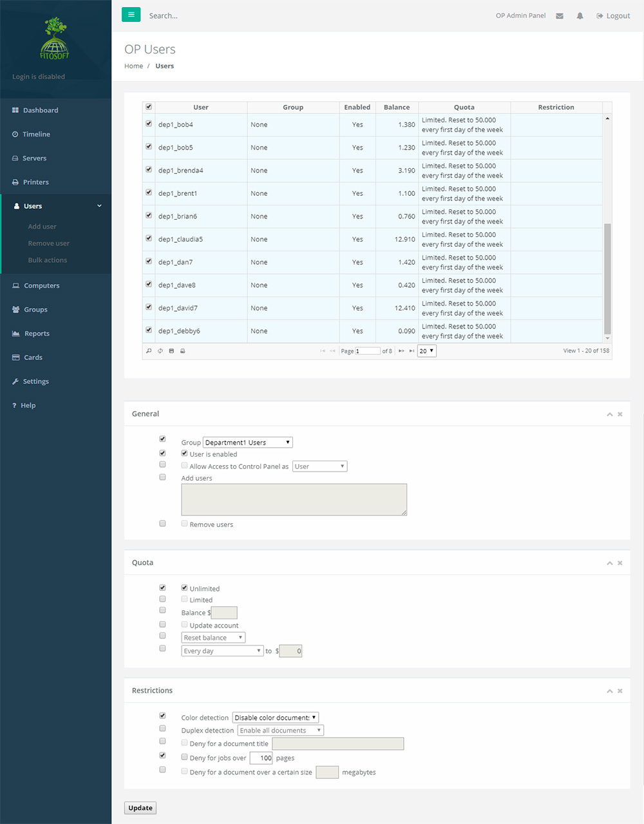644x824 pixels.
Task: Close the Quota panel
Action: coord(620,563)
